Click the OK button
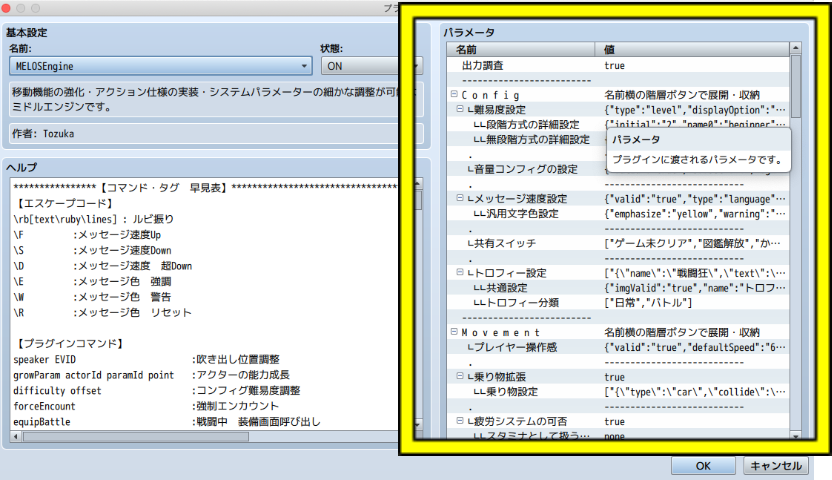Screen dimensions: 832x480 (703, 465)
